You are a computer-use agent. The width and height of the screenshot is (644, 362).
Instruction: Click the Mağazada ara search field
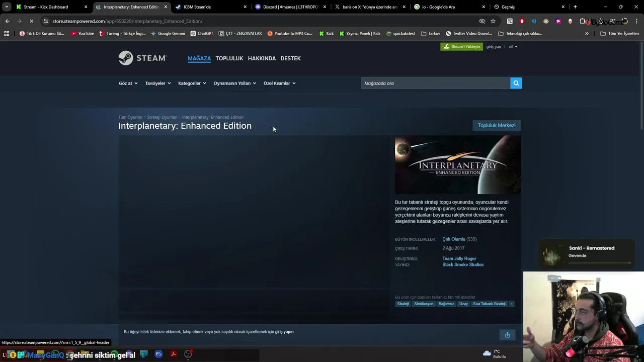[435, 83]
